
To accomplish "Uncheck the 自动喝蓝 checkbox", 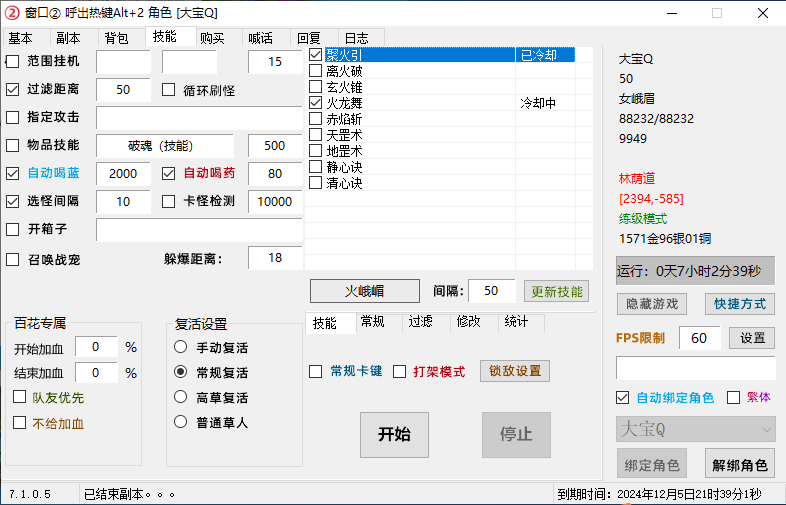I will coord(13,174).
